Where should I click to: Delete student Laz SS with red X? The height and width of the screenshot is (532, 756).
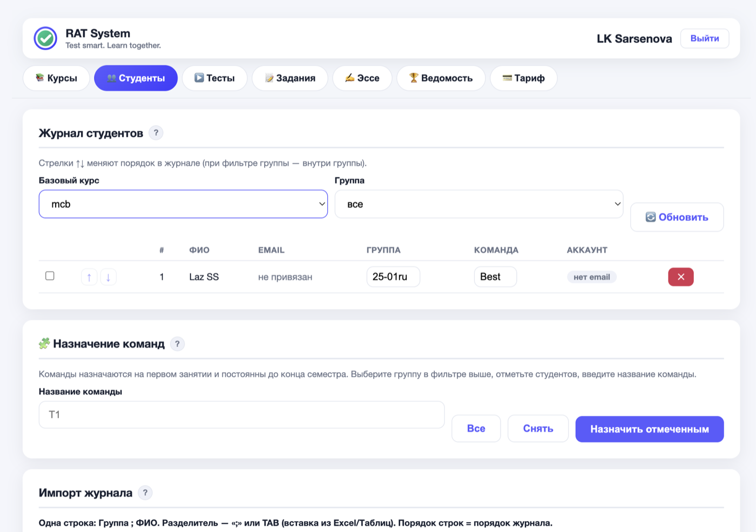(681, 277)
